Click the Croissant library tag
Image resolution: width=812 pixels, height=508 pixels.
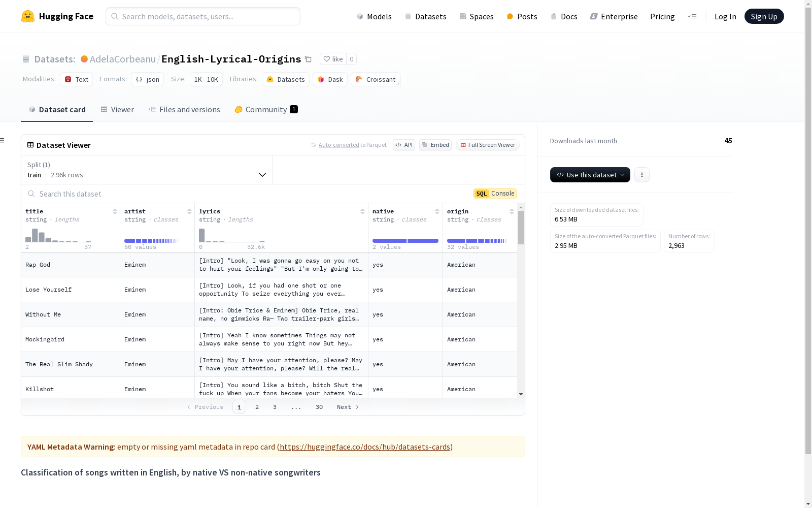tap(376, 79)
